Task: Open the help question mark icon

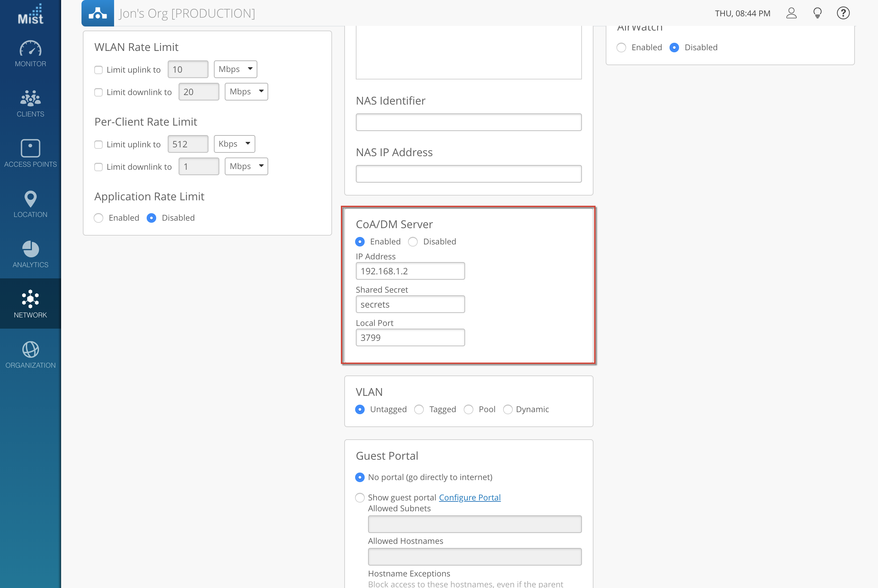Action: click(843, 13)
